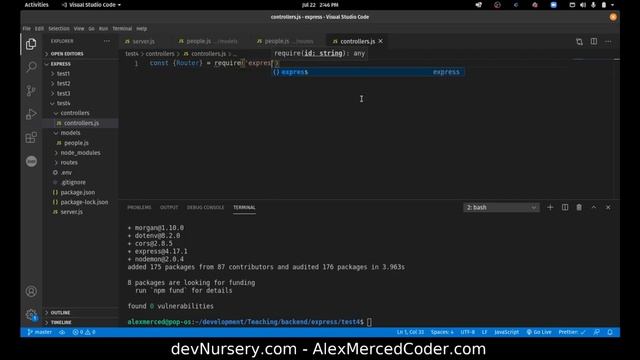Switch to the PROBLEMS panel tab

coord(139,207)
